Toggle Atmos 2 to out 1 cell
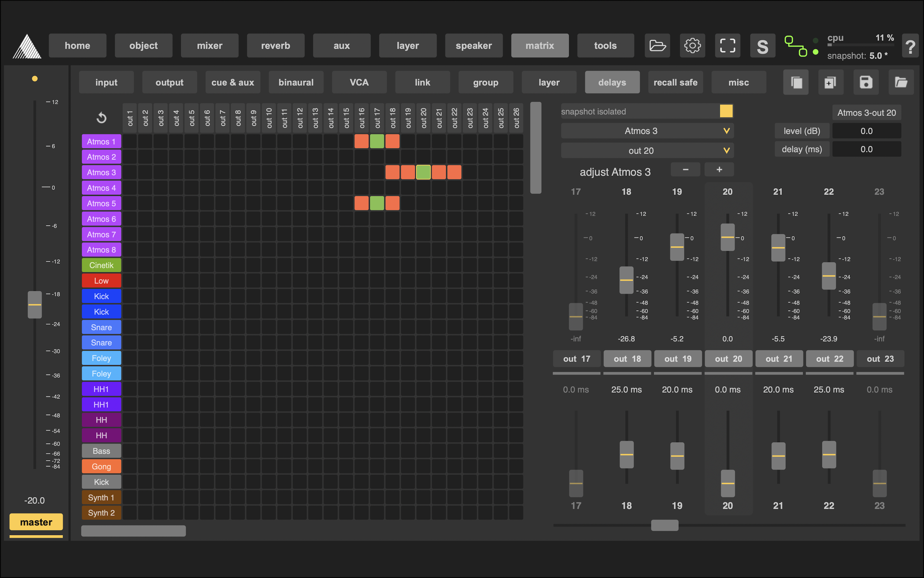The width and height of the screenshot is (924, 578). [x=130, y=157]
